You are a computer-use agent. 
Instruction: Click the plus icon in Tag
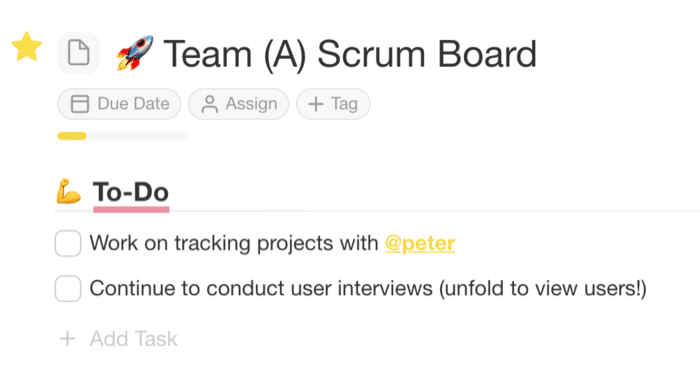316,104
